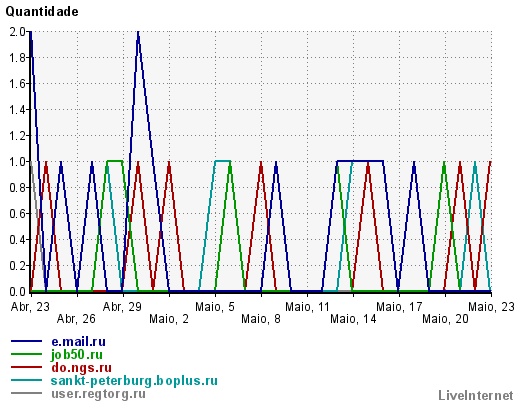Screen dimensions: 520x405
Task: Click the teal boplus.ru legend line swatch
Action: click(x=26, y=380)
